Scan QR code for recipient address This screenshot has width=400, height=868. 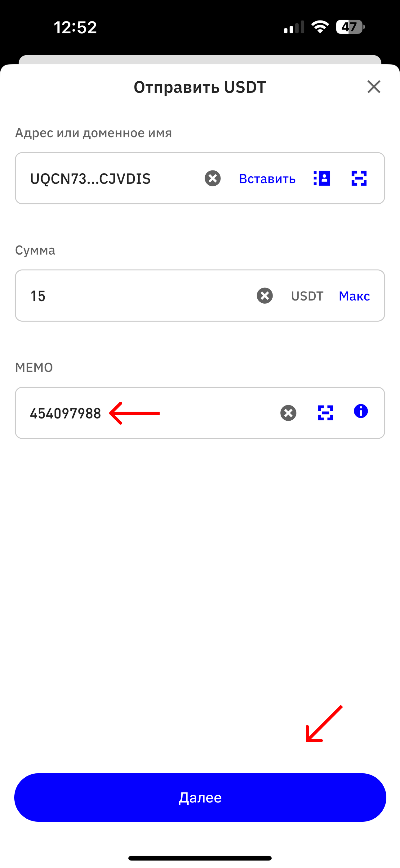point(359,178)
